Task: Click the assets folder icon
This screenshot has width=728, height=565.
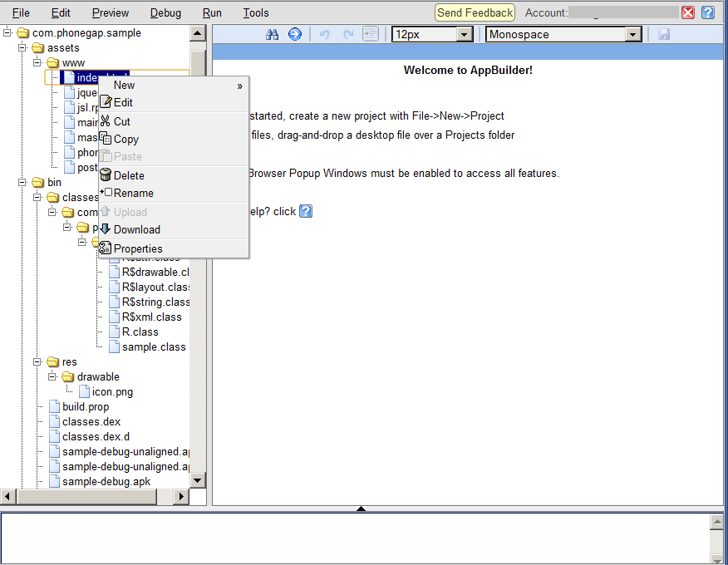Action: [38, 48]
